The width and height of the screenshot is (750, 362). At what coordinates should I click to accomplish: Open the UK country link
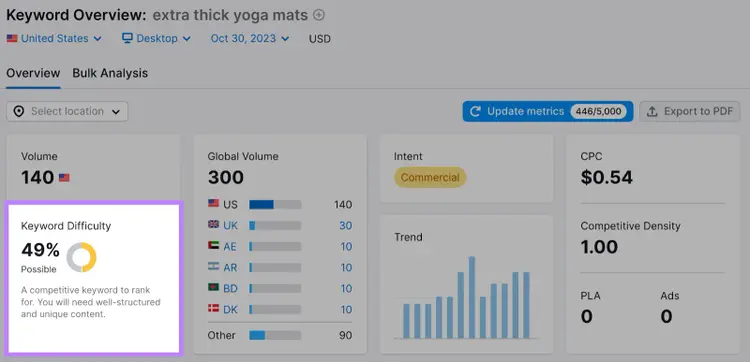(x=231, y=226)
